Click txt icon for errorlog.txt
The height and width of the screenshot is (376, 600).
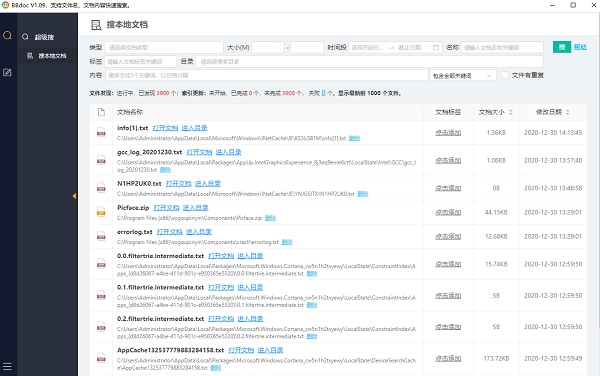(101, 236)
